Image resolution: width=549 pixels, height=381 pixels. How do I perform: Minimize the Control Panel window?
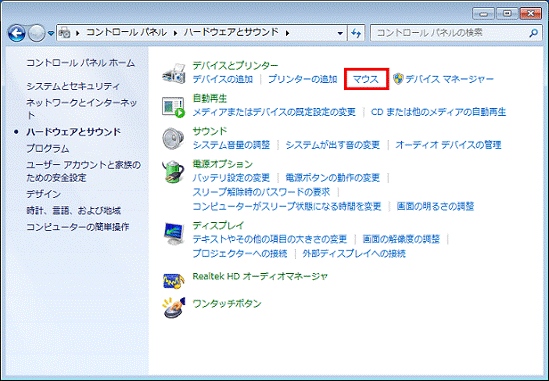coord(484,14)
